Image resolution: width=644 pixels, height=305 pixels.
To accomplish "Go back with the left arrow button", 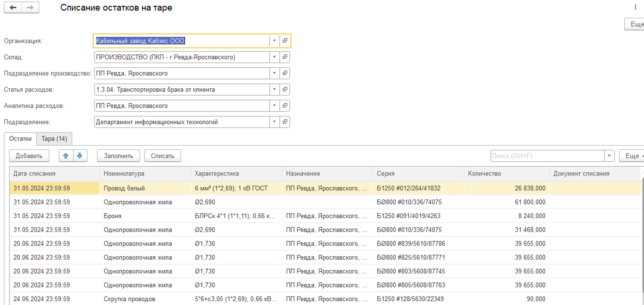I will click(x=13, y=7).
